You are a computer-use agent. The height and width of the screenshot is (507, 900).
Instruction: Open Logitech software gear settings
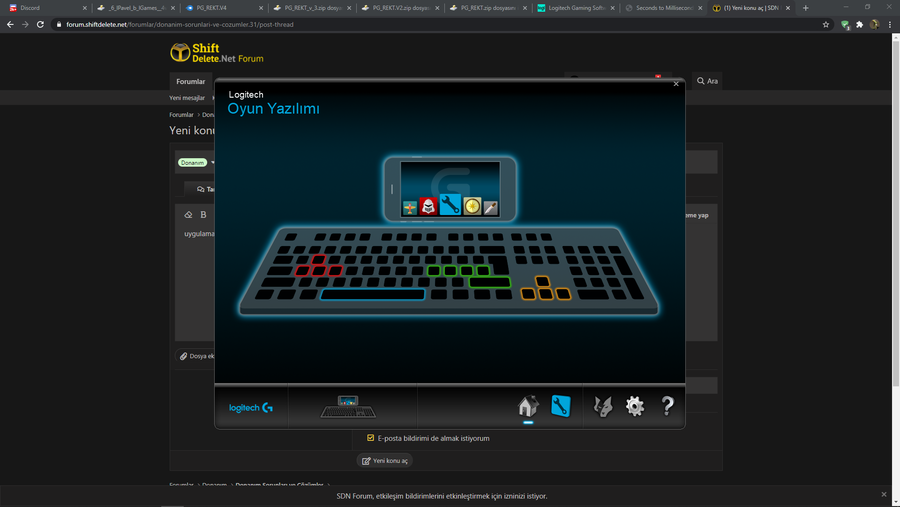[x=635, y=406]
